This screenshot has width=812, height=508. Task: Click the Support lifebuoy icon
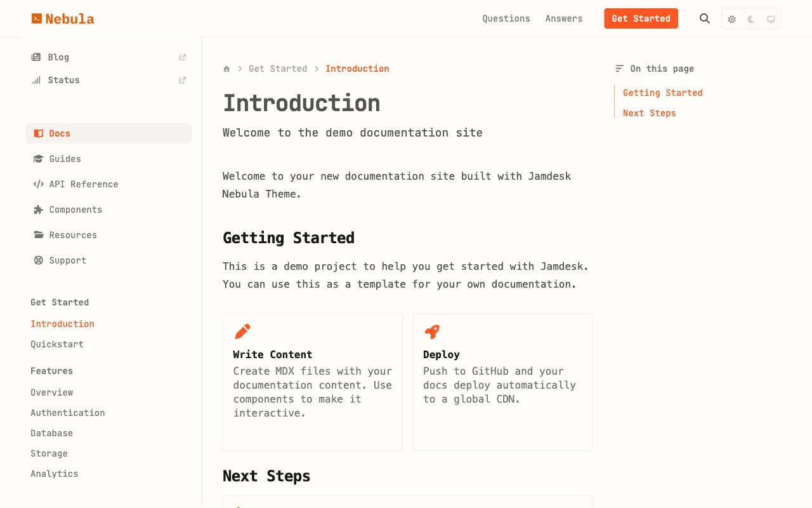(39, 260)
